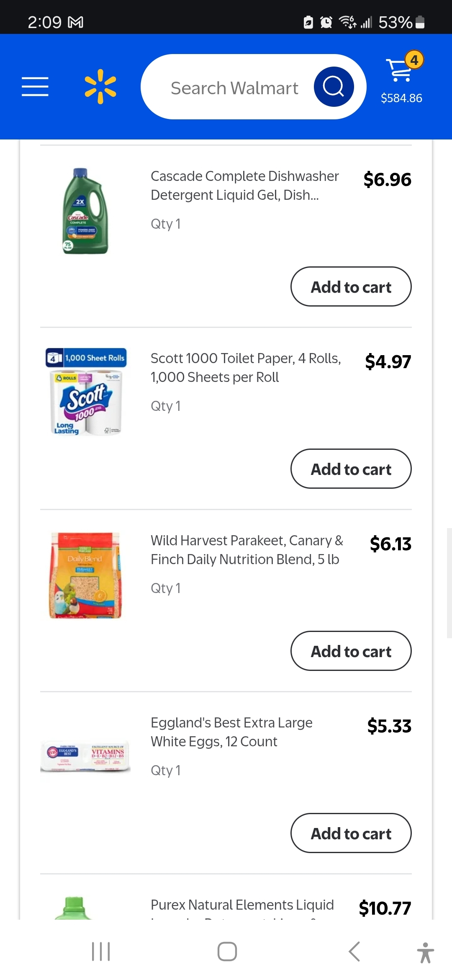Add Eggland's Best eggs to cart

click(x=351, y=833)
